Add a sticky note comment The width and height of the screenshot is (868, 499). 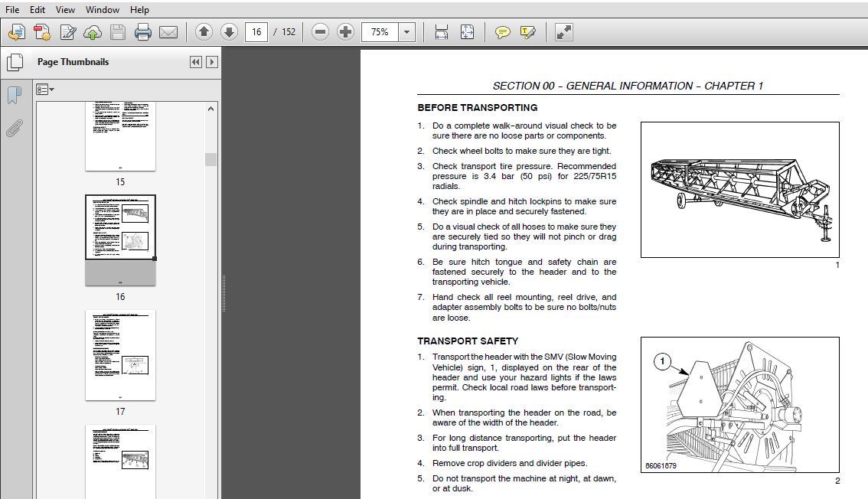(x=502, y=32)
